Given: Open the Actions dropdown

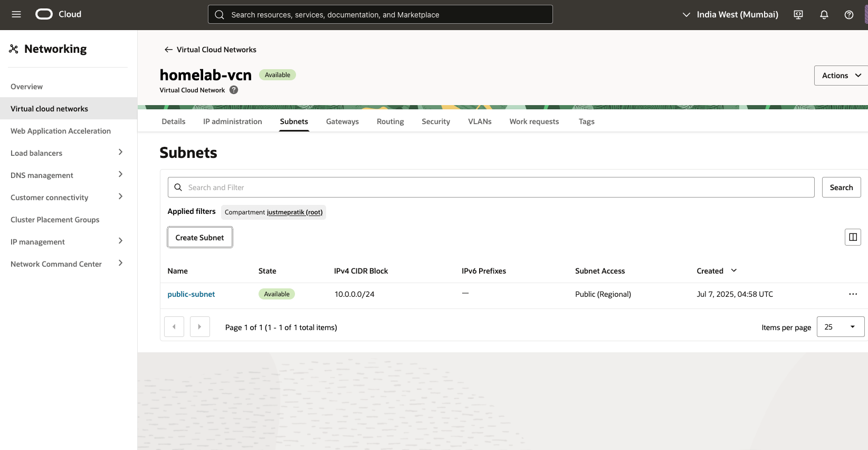Looking at the screenshot, I should tap(841, 76).
